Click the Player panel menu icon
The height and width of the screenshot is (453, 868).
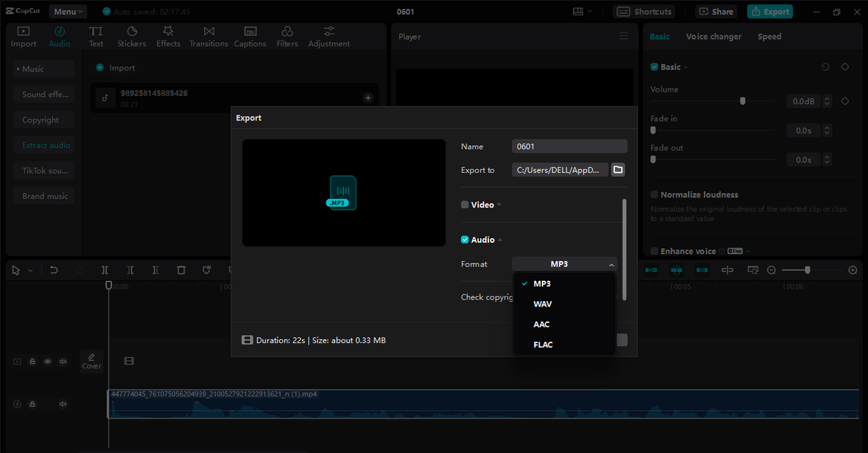[x=624, y=36]
